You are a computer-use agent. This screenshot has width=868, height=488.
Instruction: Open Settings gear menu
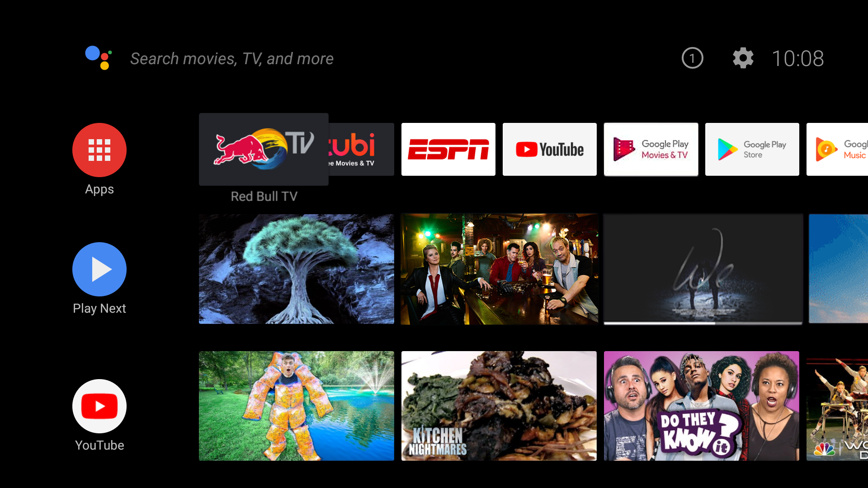(742, 58)
